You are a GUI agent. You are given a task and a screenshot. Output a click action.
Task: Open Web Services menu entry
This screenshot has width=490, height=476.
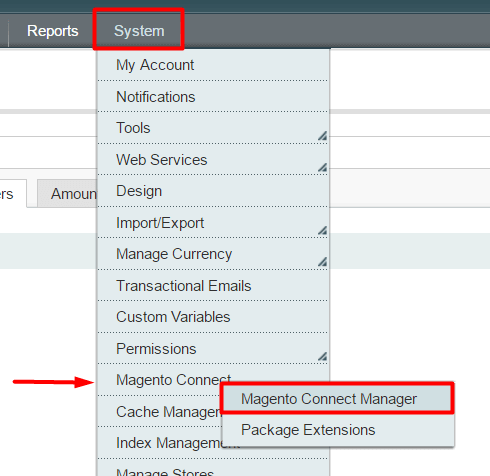tap(213, 160)
